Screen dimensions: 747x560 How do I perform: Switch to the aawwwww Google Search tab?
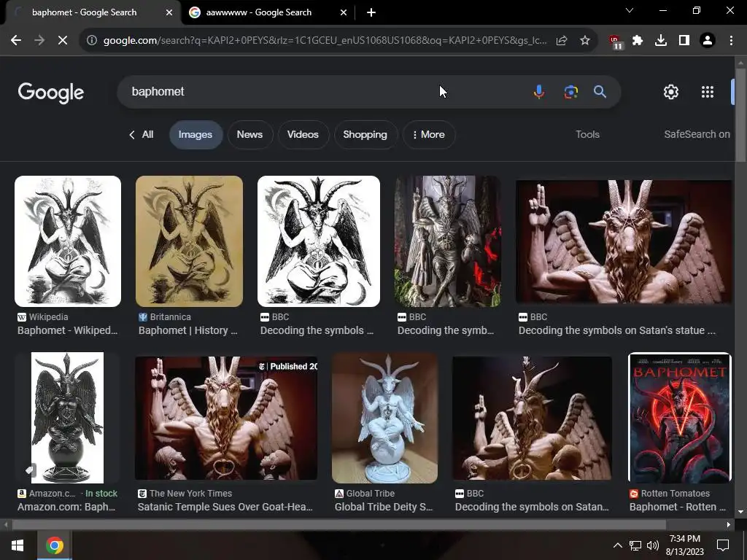pyautogui.click(x=268, y=12)
